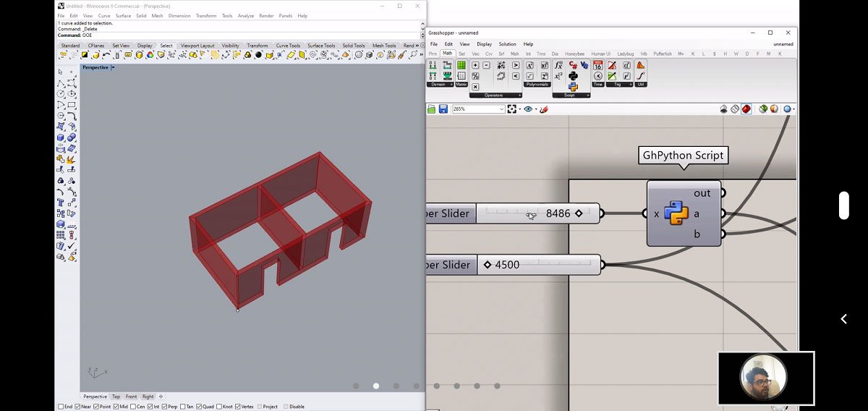Switch to the Top viewport tab
Viewport: 868px width, 411px height.
116,397
